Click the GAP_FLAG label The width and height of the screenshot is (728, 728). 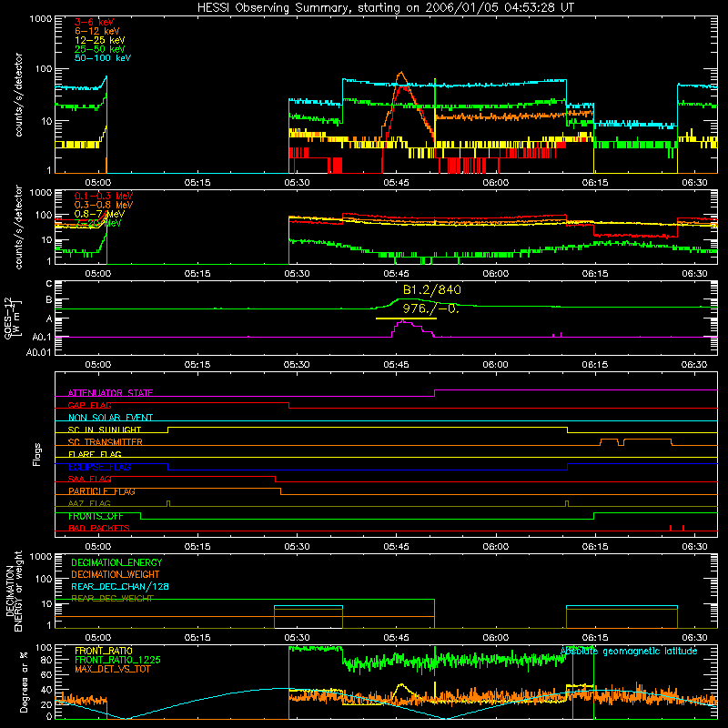click(x=90, y=405)
